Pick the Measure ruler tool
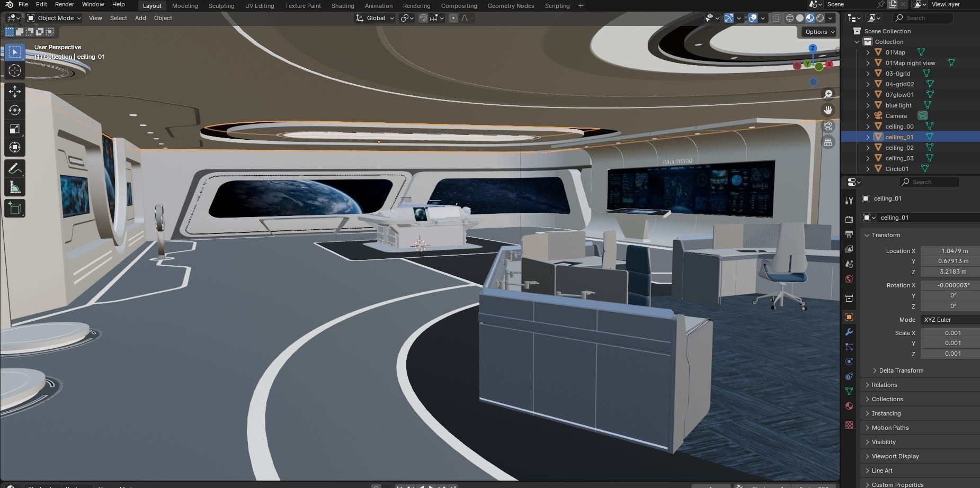Viewport: 980px width, 488px height. tap(15, 187)
